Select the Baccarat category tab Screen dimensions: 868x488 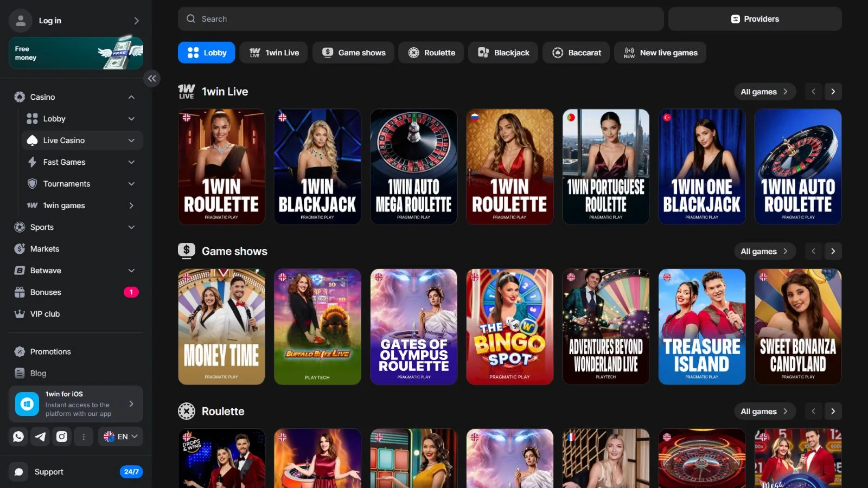[576, 53]
